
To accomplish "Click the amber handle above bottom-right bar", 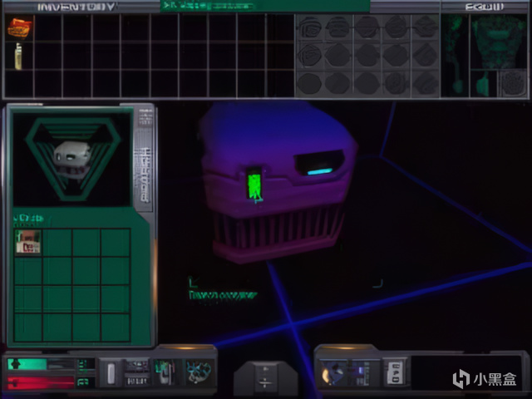I will point(346,347).
